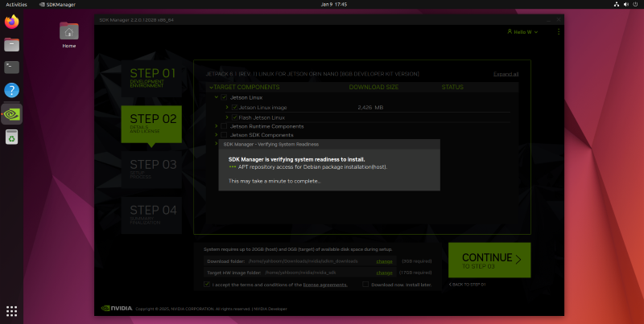
Task: Go to Step 01 Development Environment
Action: (153, 77)
